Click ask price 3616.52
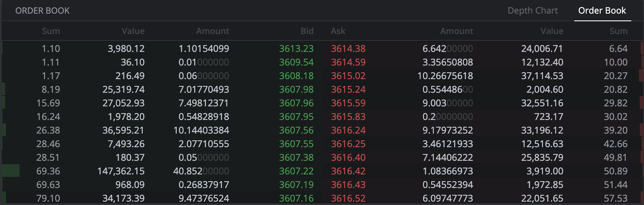This screenshot has width=644, height=205. (348, 198)
